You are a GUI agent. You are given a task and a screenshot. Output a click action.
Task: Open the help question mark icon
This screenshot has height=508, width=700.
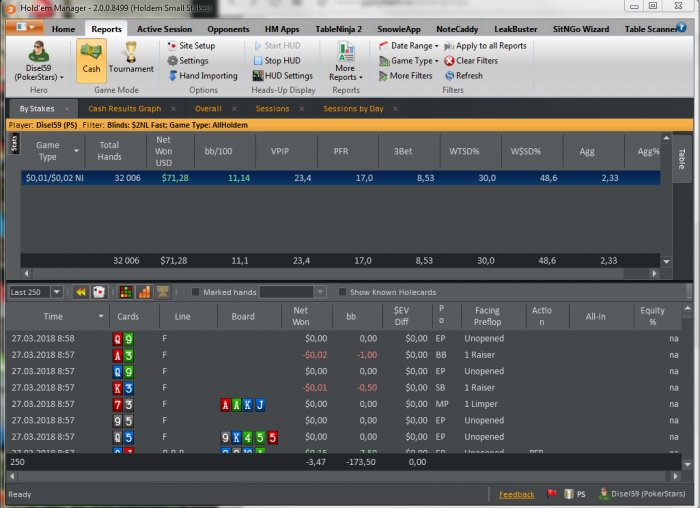point(681,28)
